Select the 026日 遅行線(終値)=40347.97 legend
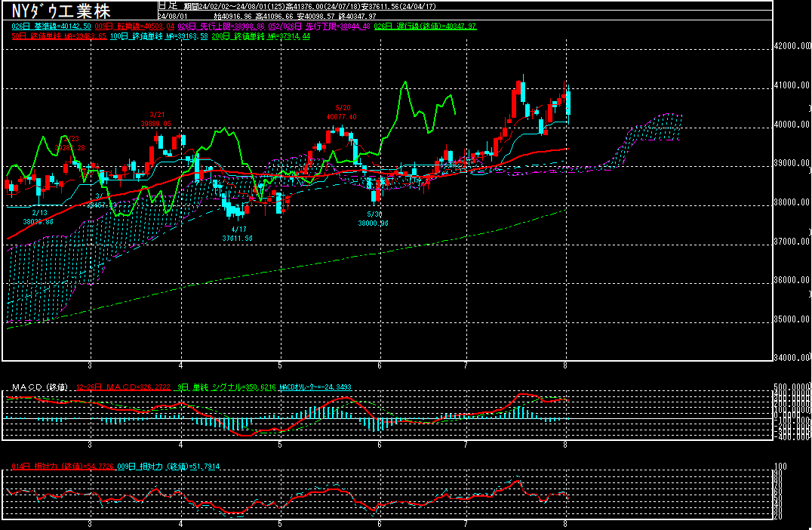 [425, 26]
